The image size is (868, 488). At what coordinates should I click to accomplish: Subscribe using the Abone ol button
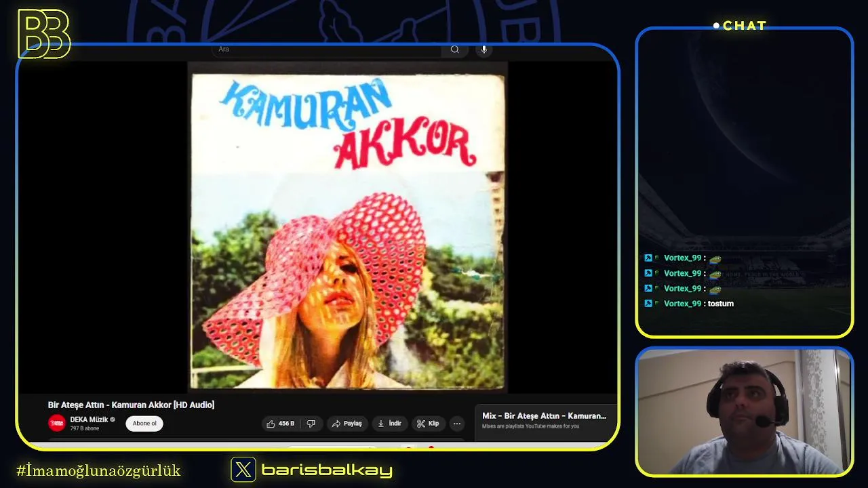pos(144,424)
